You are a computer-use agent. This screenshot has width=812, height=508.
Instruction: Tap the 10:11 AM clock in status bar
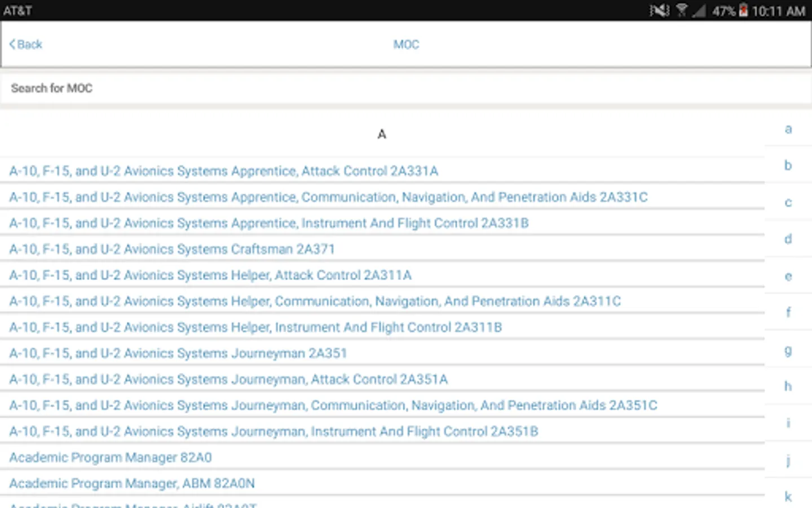click(x=778, y=10)
